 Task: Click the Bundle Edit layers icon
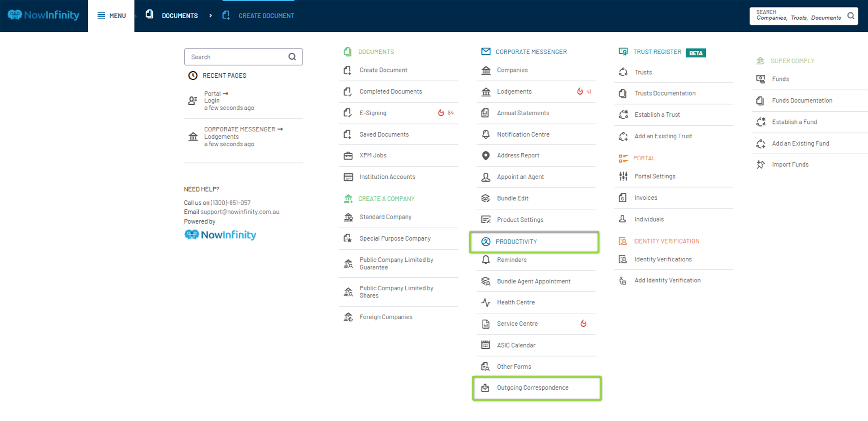click(486, 198)
